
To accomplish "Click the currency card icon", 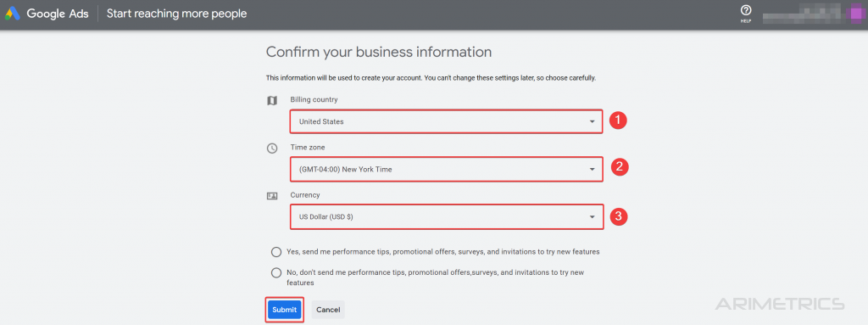I will click(272, 196).
